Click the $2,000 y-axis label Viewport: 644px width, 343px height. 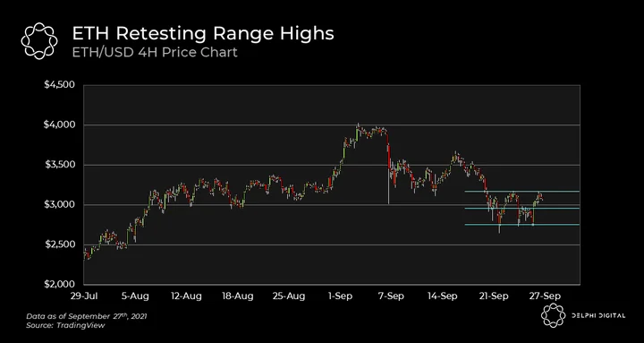point(59,284)
